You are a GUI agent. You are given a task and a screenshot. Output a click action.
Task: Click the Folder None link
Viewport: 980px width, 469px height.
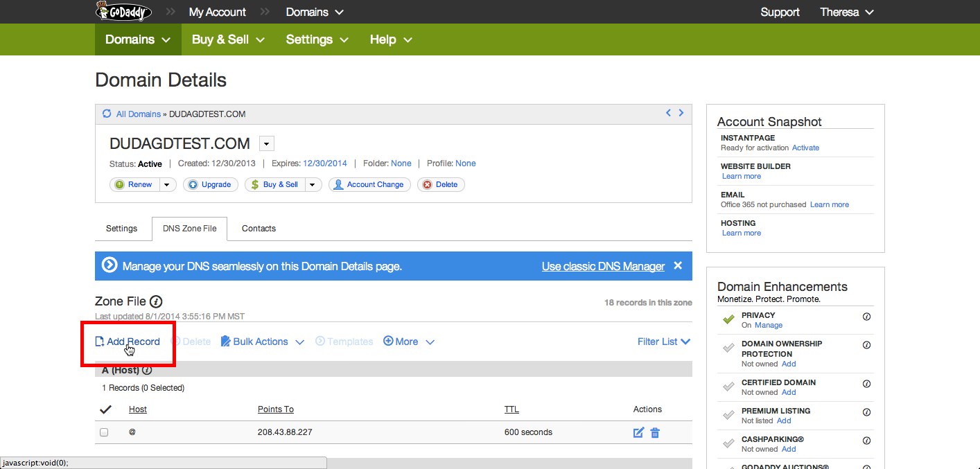coord(401,163)
